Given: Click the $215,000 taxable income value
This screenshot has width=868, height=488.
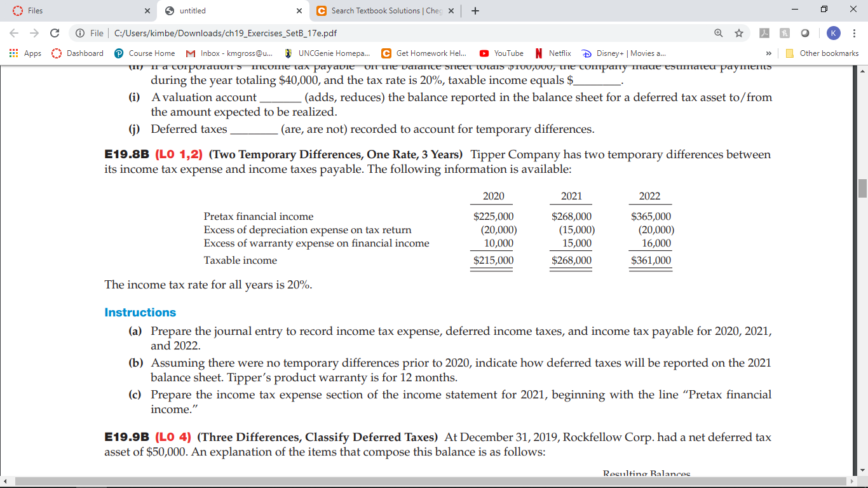Looking at the screenshot, I should (494, 261).
